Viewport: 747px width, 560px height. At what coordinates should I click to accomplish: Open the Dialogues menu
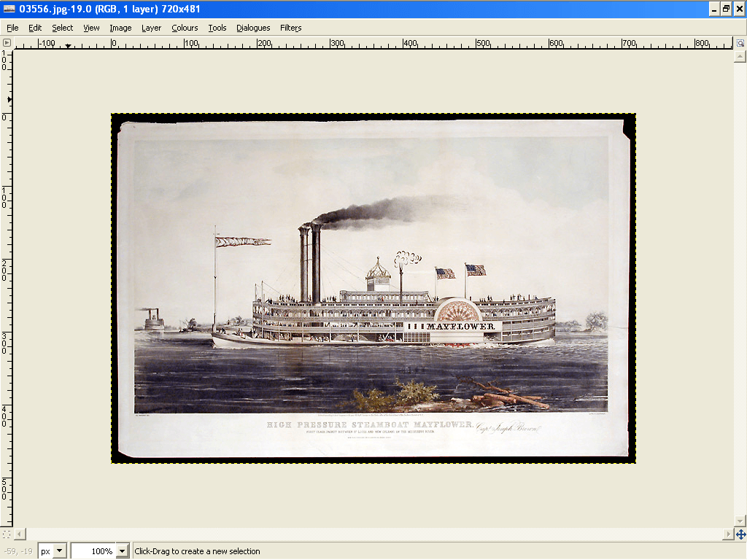tap(253, 28)
